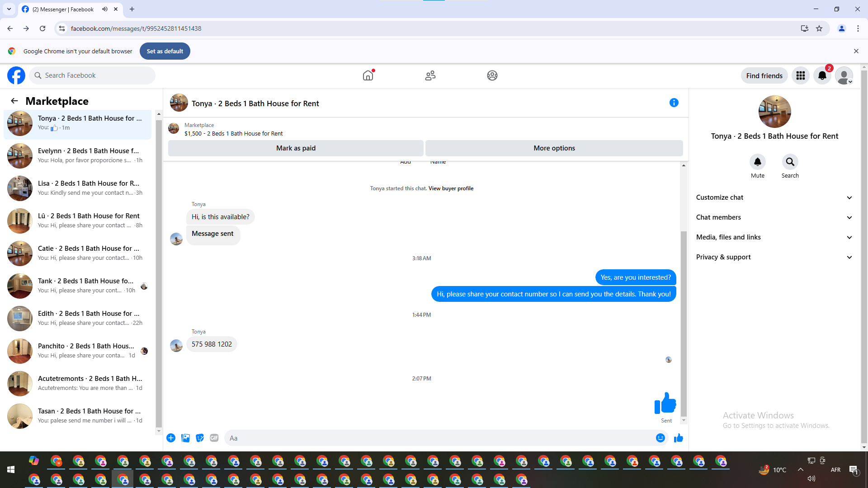Reload the current page

[x=42, y=28]
